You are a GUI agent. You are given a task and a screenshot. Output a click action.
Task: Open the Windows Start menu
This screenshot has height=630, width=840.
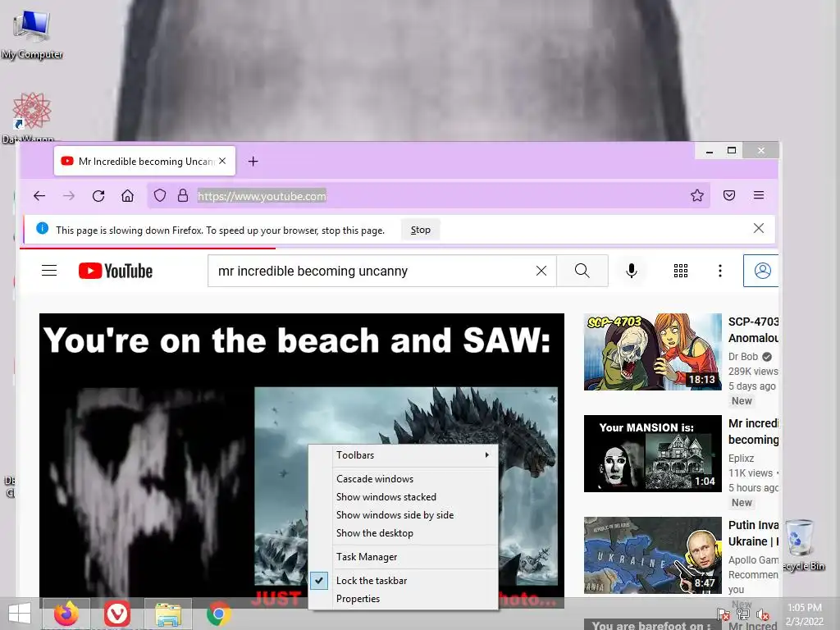pyautogui.click(x=20, y=614)
